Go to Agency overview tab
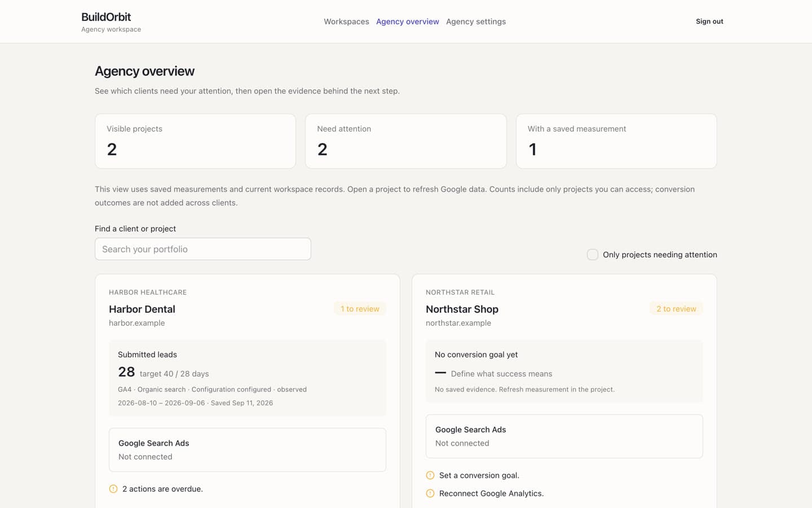 click(x=407, y=21)
